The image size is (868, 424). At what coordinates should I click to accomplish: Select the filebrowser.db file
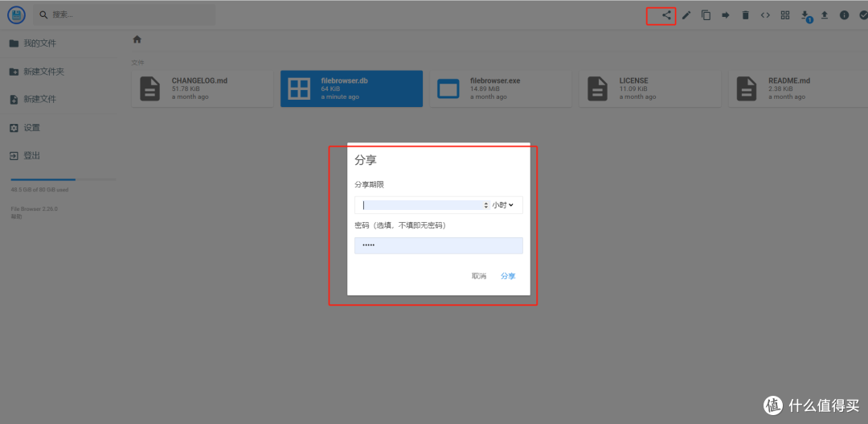coord(351,89)
